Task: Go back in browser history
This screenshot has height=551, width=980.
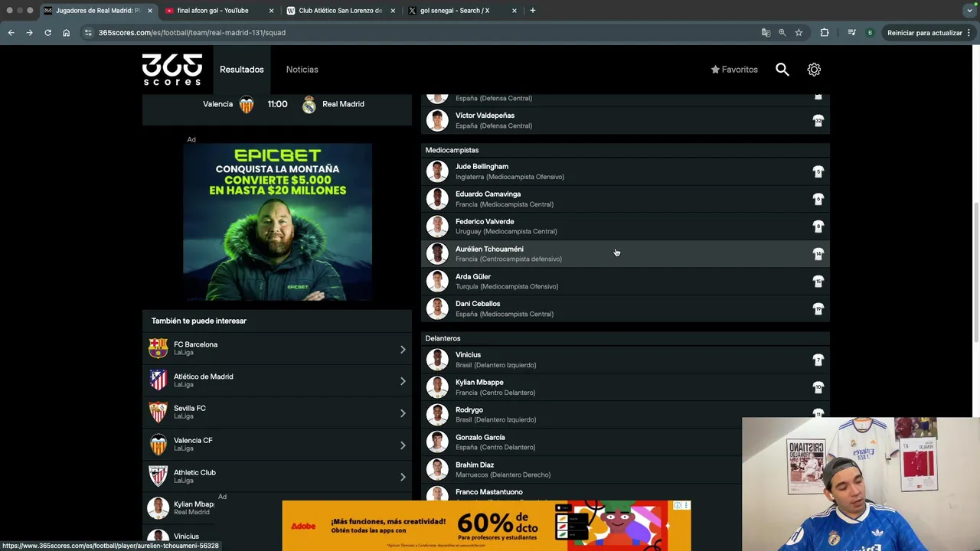Action: (11, 33)
